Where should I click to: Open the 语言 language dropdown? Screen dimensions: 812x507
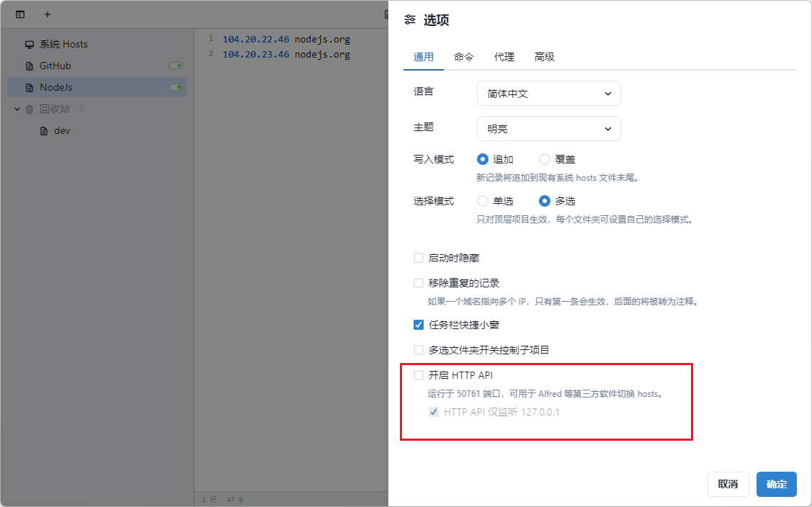point(548,94)
